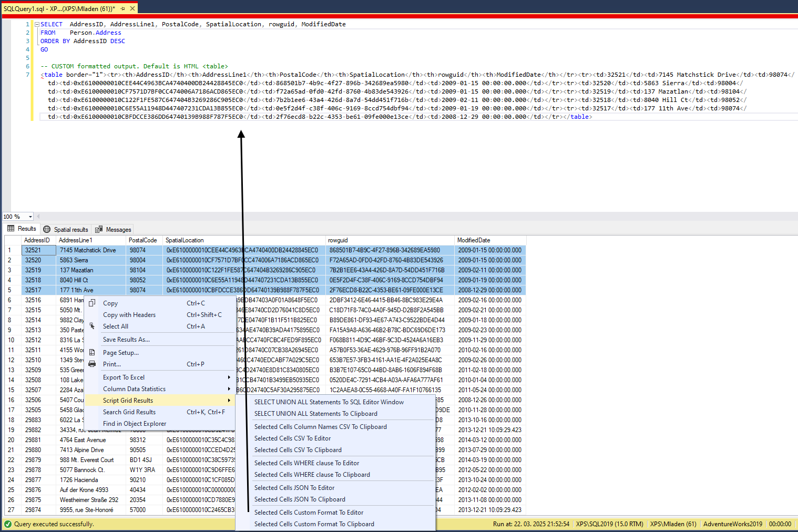Click AddressID cell 32516
This screenshot has height=532, width=798.
click(x=38, y=300)
